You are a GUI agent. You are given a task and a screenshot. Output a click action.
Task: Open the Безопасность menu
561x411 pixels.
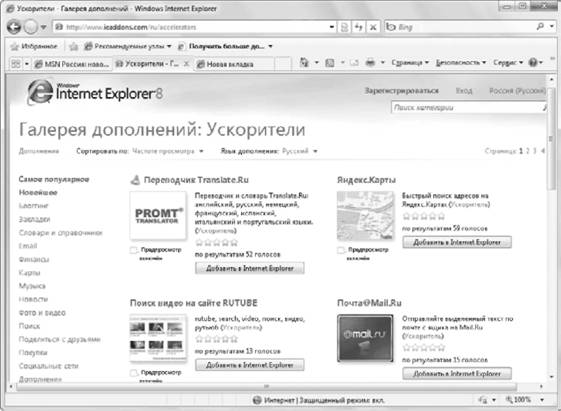(461, 63)
